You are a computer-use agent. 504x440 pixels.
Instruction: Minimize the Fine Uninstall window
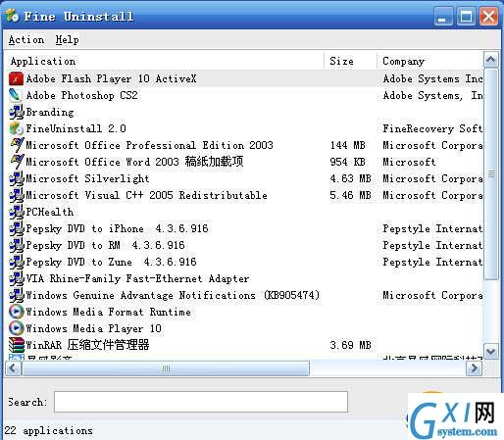(443, 16)
